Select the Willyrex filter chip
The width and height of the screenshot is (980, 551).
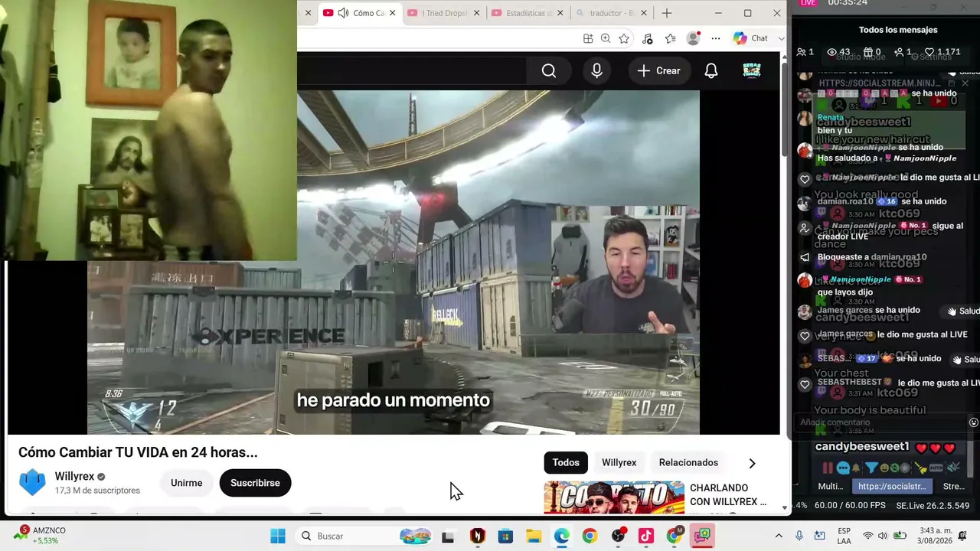click(x=619, y=462)
